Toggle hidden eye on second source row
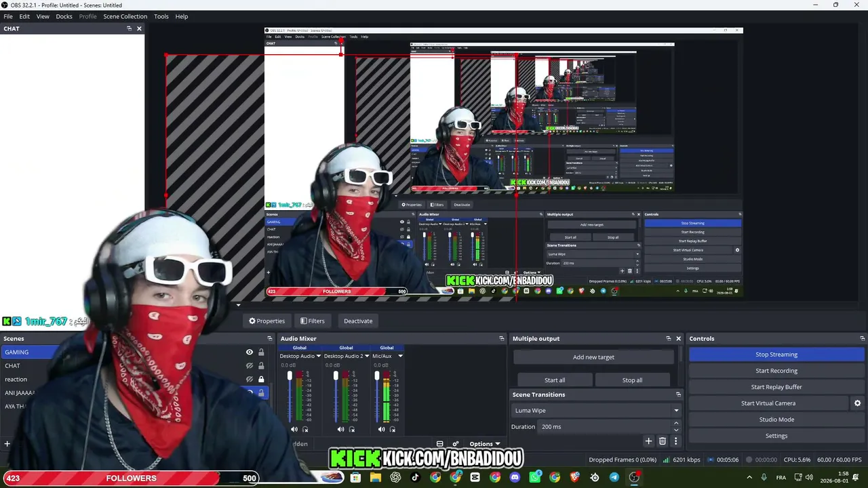Viewport: 868px width, 488px height. (x=250, y=365)
